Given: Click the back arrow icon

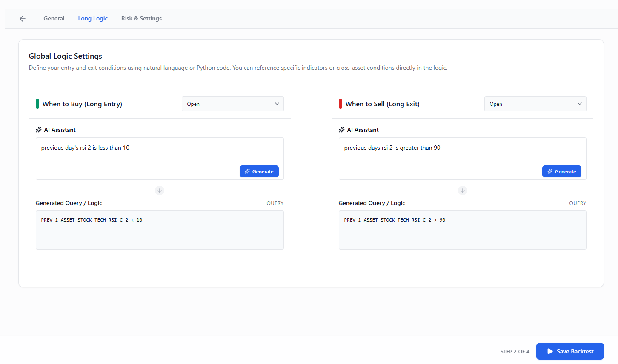Looking at the screenshot, I should [x=23, y=19].
